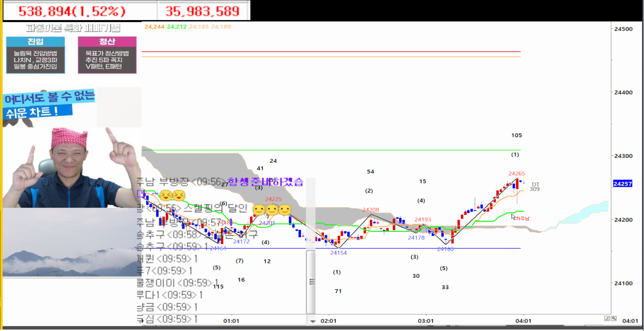The height and width of the screenshot is (331, 644).
Task: Click the 24265 peak price label
Action: [x=516, y=174]
